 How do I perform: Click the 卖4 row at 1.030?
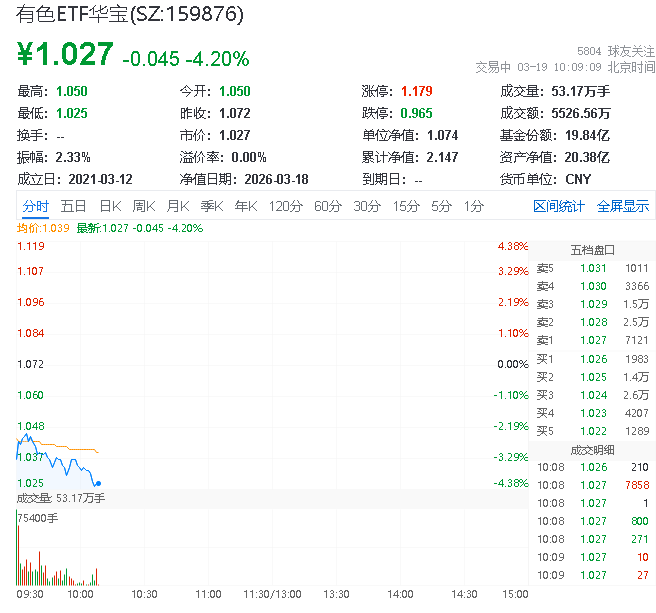point(592,286)
